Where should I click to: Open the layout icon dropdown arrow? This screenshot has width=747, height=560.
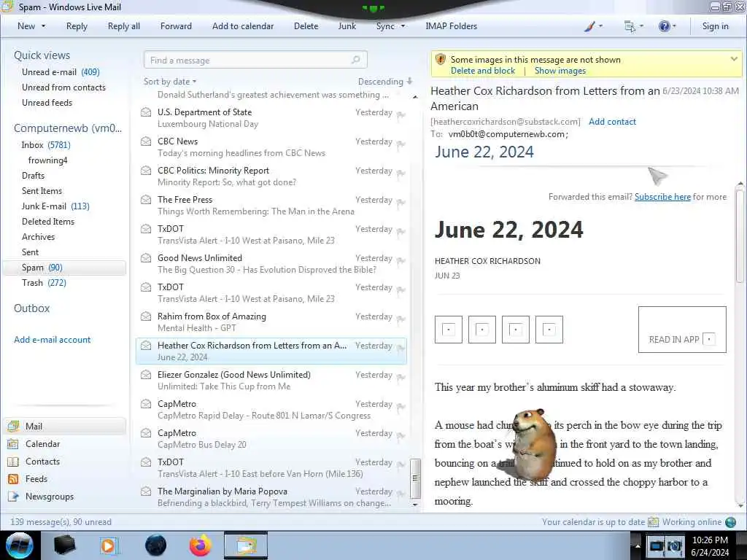641,26
